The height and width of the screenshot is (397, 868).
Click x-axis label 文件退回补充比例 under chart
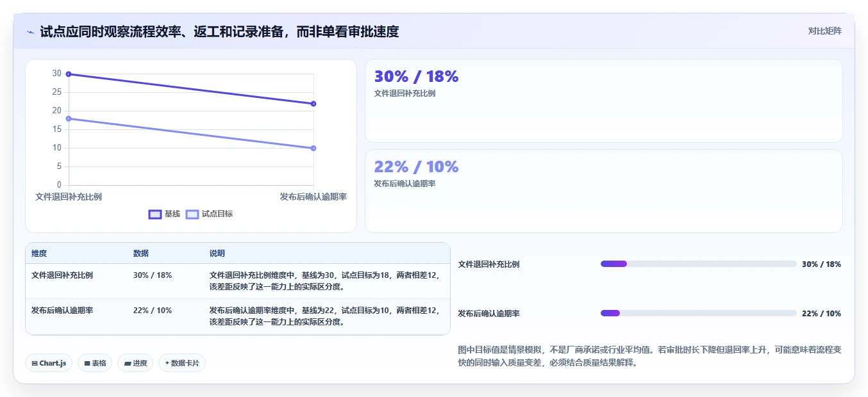(x=69, y=197)
